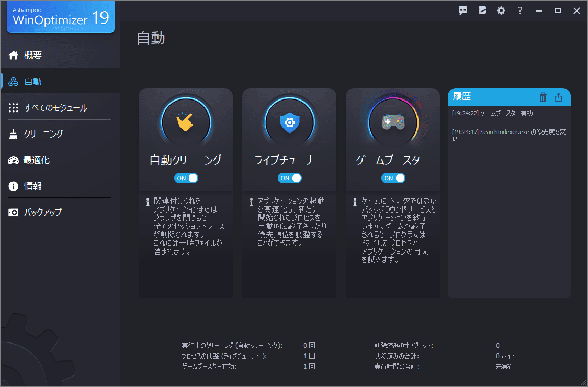Open the skin/theme icon in title bar
This screenshot has height=387, width=588.
click(482, 10)
